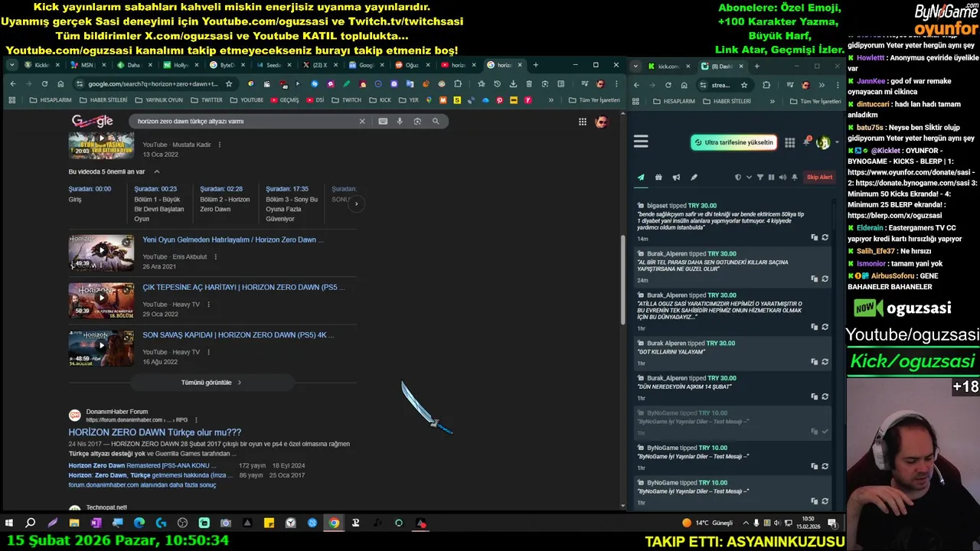Open the Google apps grid

point(583,122)
